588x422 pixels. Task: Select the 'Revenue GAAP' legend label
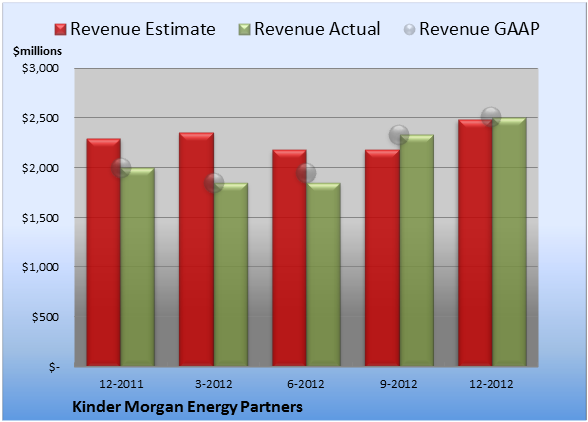pos(479,29)
